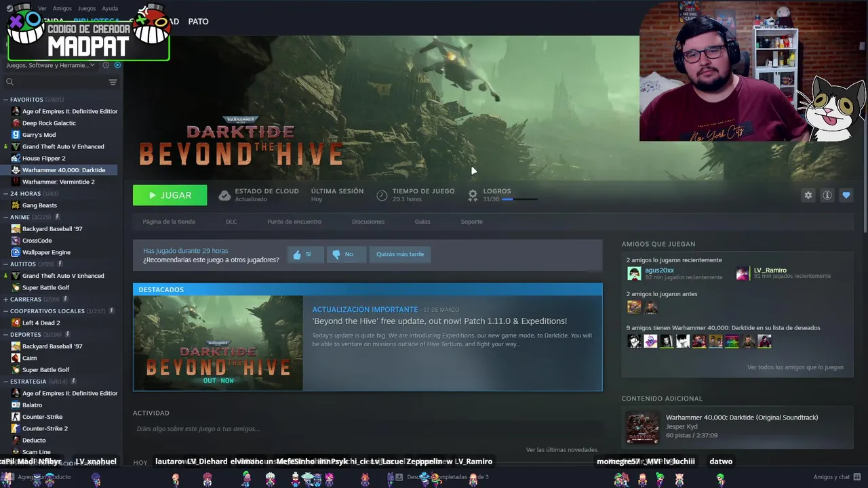Select Cairn game icon
This screenshot has width=868, height=488.
tap(16, 358)
